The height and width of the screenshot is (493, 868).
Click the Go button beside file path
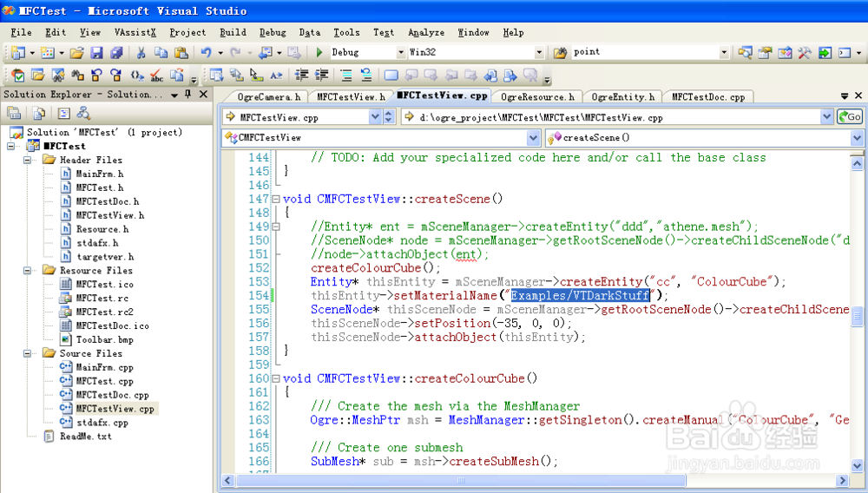(850, 117)
